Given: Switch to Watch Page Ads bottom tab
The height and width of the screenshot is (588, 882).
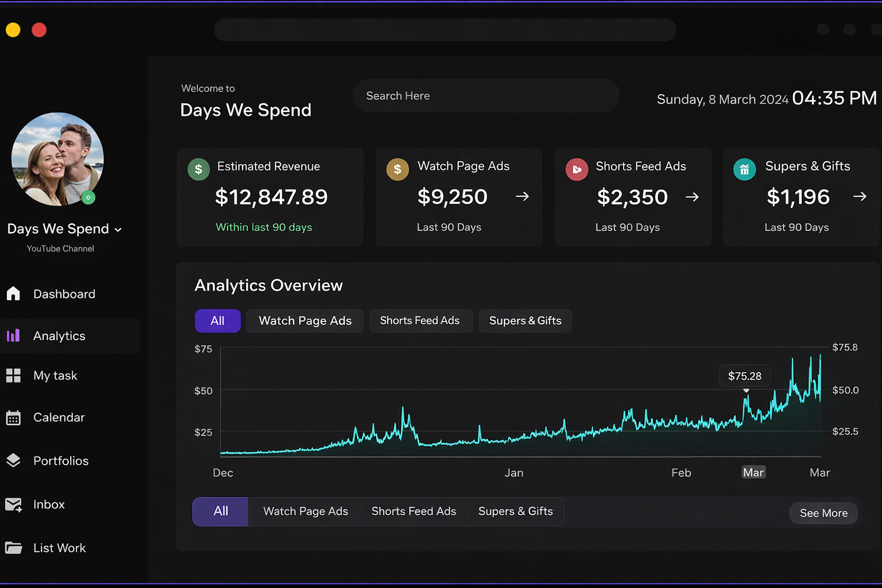Looking at the screenshot, I should 305,512.
